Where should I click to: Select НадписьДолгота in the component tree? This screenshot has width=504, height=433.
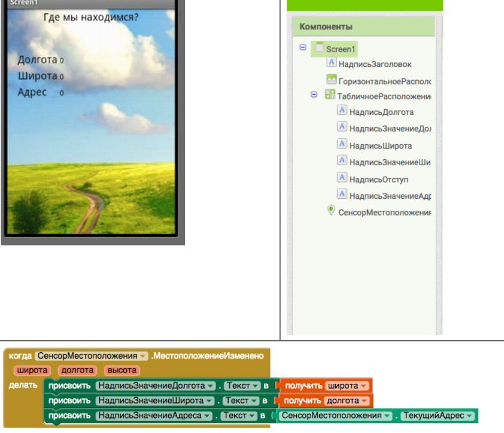[x=381, y=112]
